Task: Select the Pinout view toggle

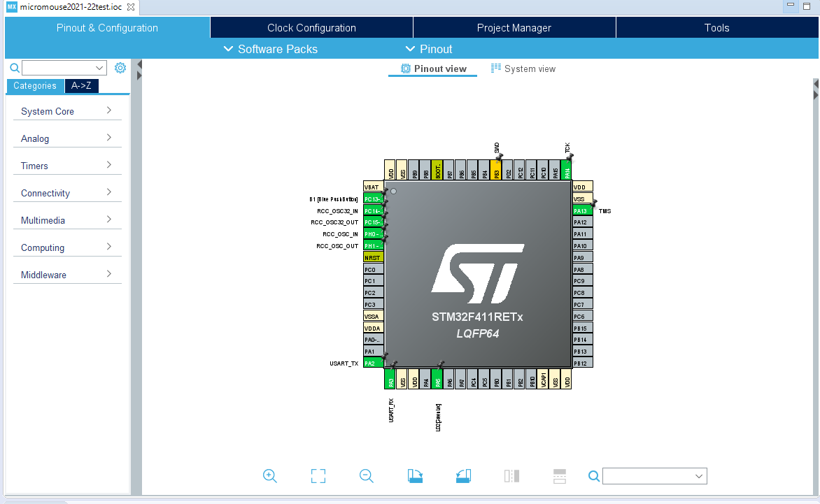Action: coord(433,69)
